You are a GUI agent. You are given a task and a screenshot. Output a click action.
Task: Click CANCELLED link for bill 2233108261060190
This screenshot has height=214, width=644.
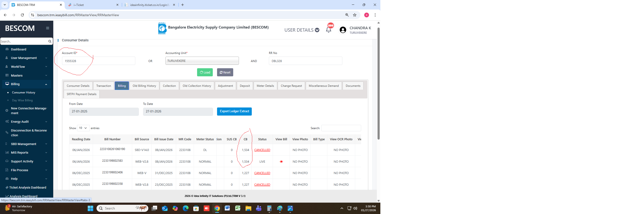(x=262, y=150)
